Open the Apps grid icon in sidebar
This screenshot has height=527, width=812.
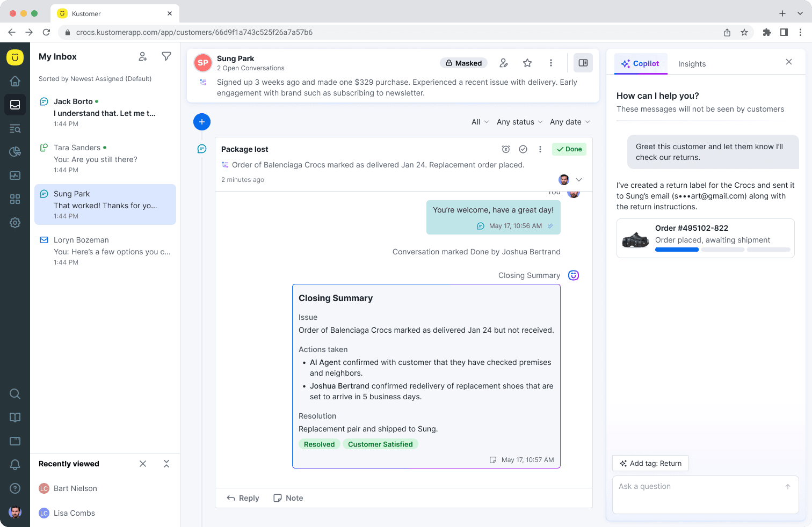click(15, 199)
